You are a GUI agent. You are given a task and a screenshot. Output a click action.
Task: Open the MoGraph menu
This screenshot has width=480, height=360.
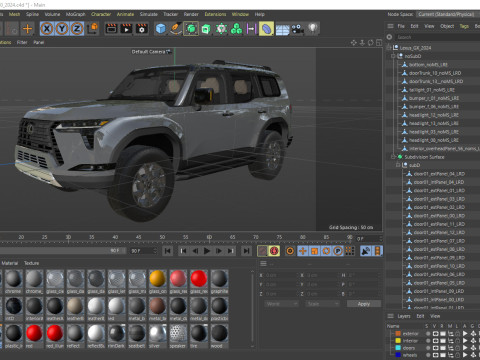click(x=76, y=14)
